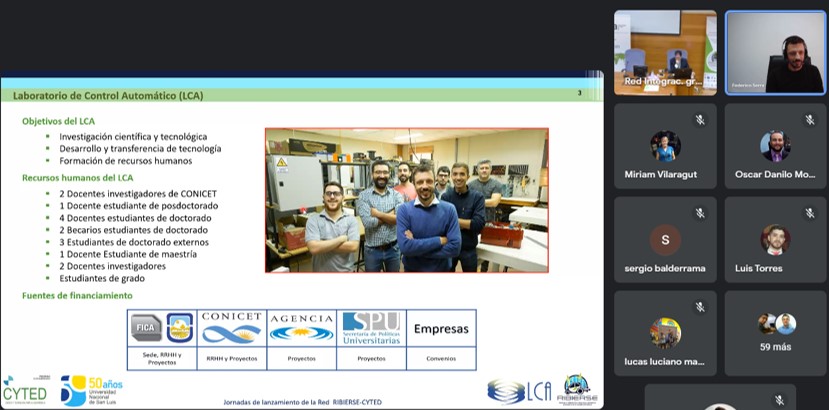The width and height of the screenshot is (829, 410).
Task: Click the 'Empresas' cell in the funding table
Action: tap(441, 329)
